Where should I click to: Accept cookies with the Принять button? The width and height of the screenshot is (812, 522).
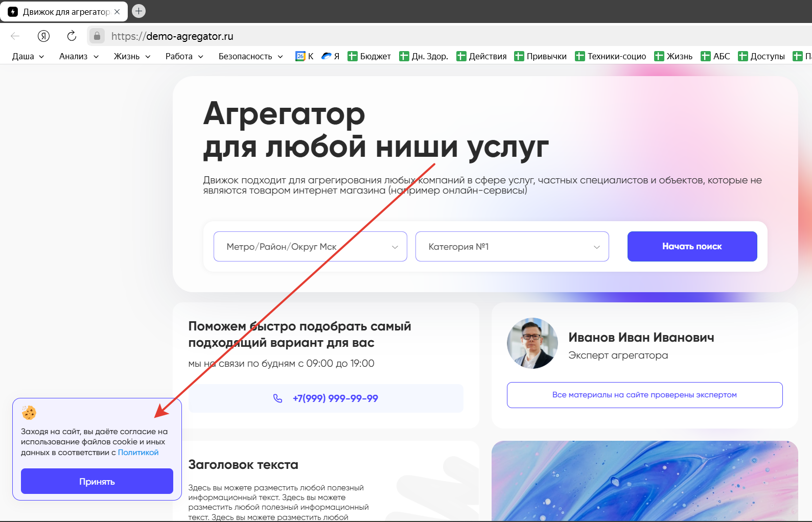pos(97,482)
